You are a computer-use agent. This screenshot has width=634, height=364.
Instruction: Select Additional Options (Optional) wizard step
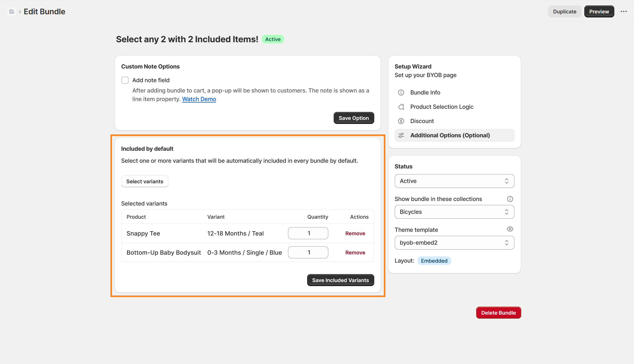pyautogui.click(x=450, y=135)
